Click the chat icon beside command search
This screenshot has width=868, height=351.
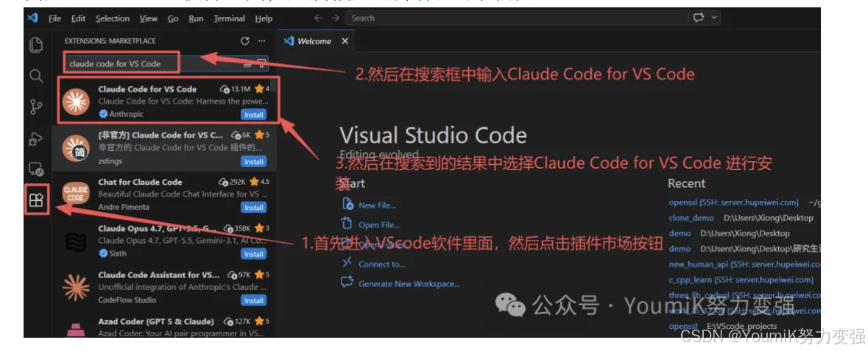(699, 18)
